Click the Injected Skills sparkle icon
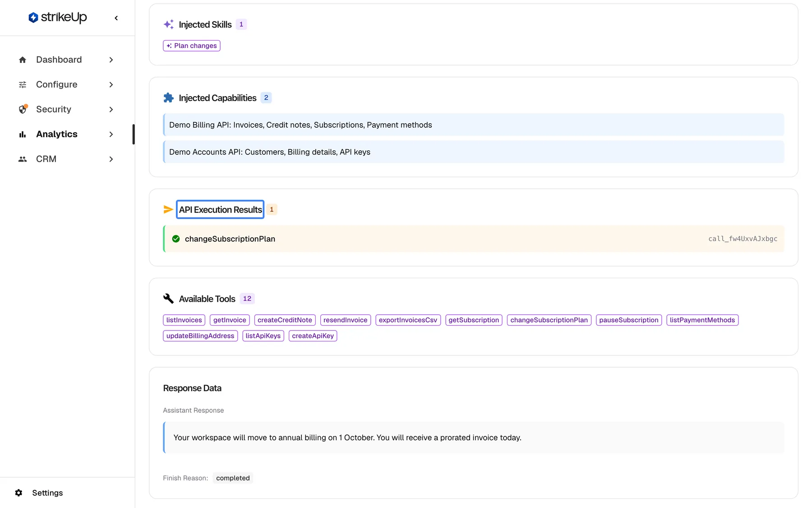 click(x=169, y=24)
